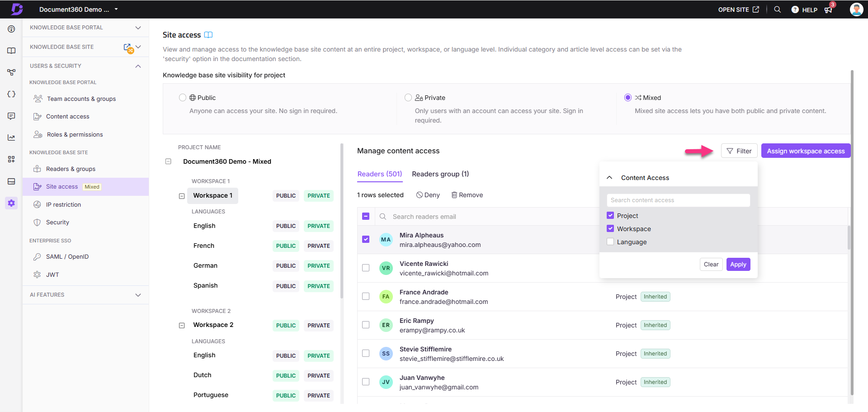Viewport: 868px width, 412px height.
Task: Open Roles & permissions menu item
Action: point(75,134)
